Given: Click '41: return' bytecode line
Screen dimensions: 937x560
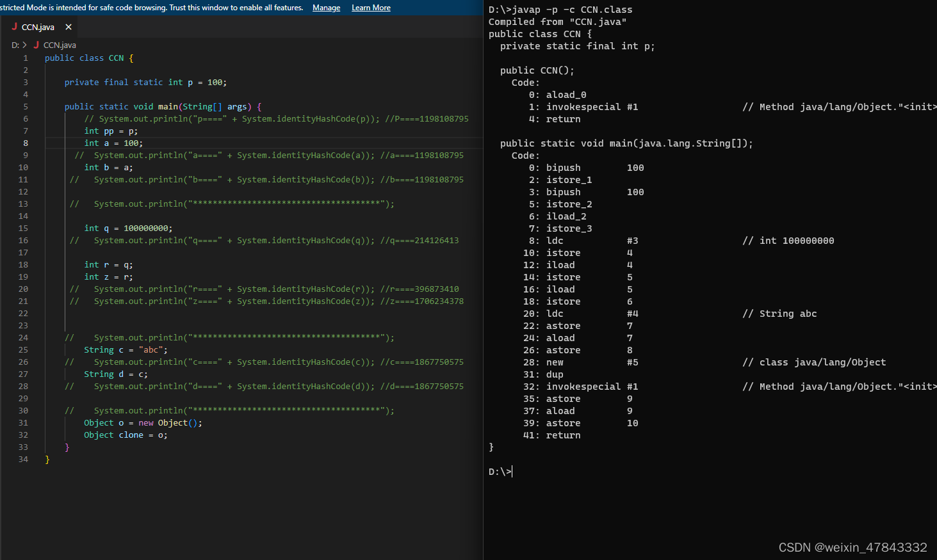Looking at the screenshot, I should pos(551,435).
